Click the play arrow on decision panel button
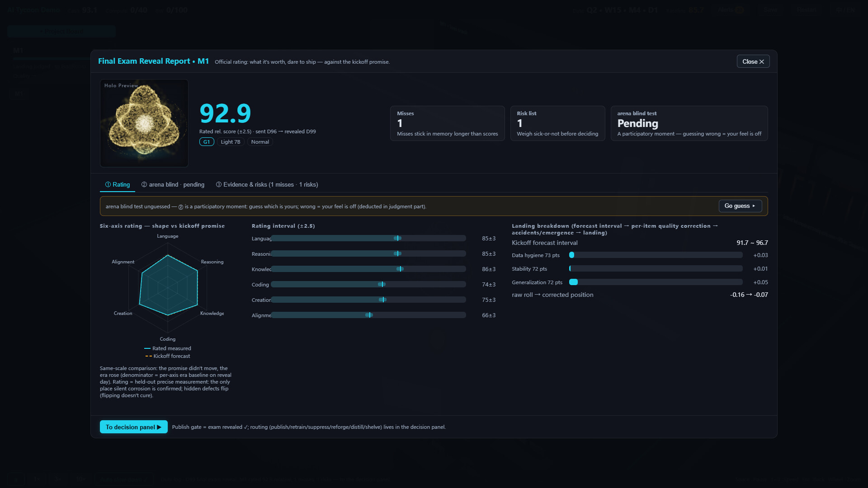The height and width of the screenshot is (488, 868). [x=159, y=427]
